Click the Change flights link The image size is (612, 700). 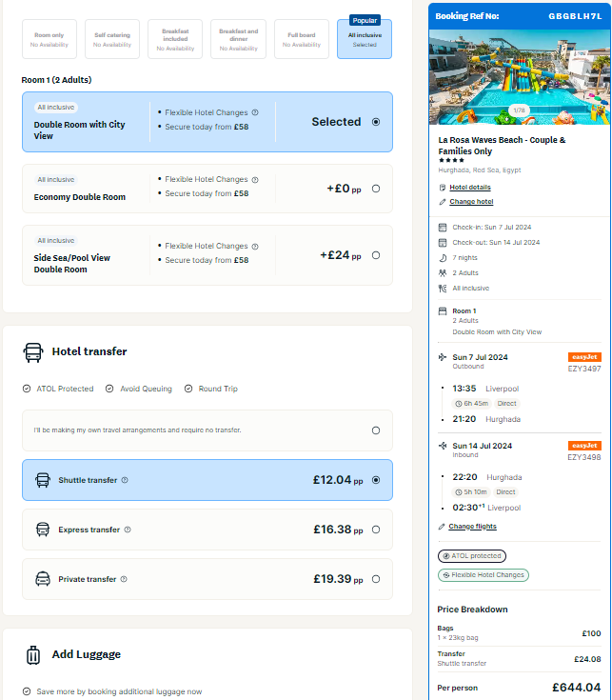pos(472,527)
